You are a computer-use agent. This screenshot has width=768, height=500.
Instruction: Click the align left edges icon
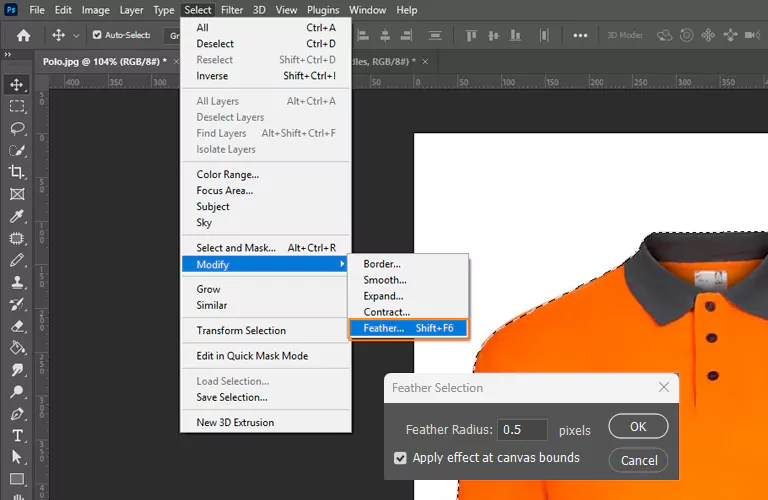[x=363, y=35]
